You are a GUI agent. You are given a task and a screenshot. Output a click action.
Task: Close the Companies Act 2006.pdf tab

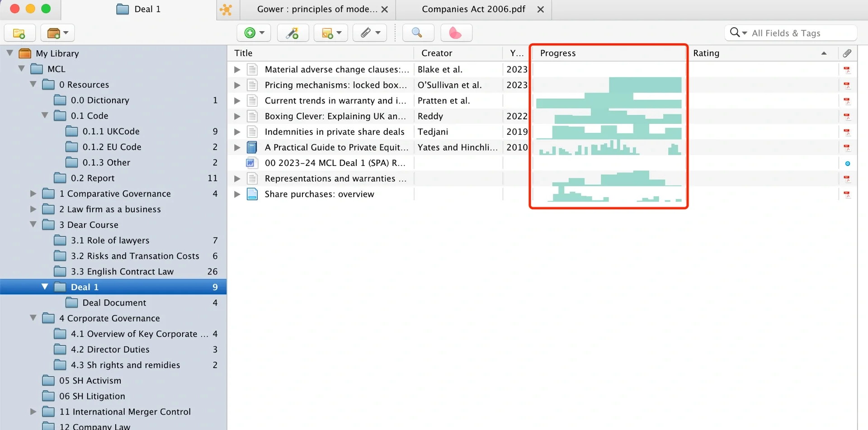tap(541, 9)
